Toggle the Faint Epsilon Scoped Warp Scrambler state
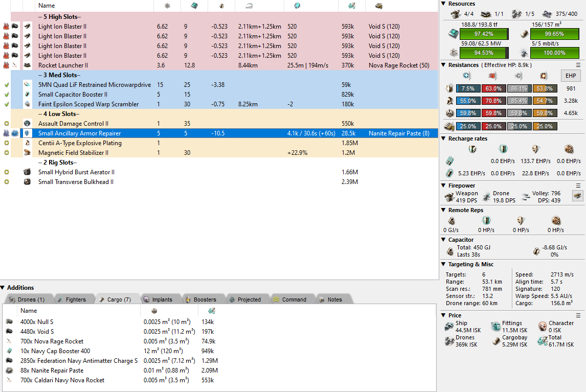Screen dimensions: 586x392 pyautogui.click(x=6, y=104)
